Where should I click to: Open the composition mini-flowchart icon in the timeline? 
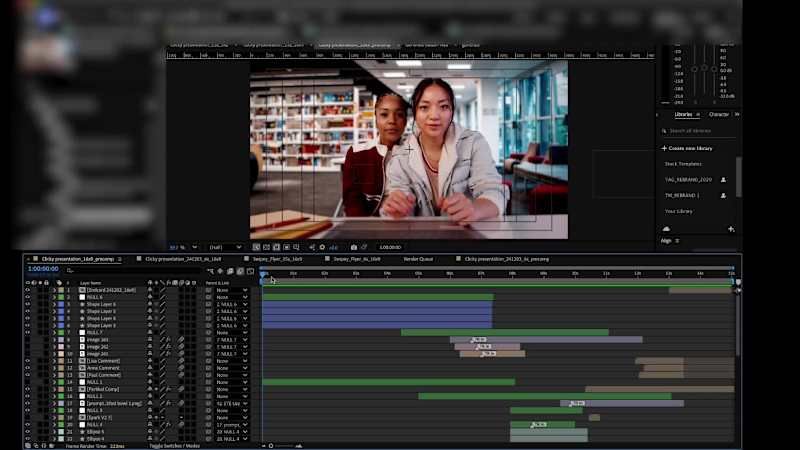(210, 271)
